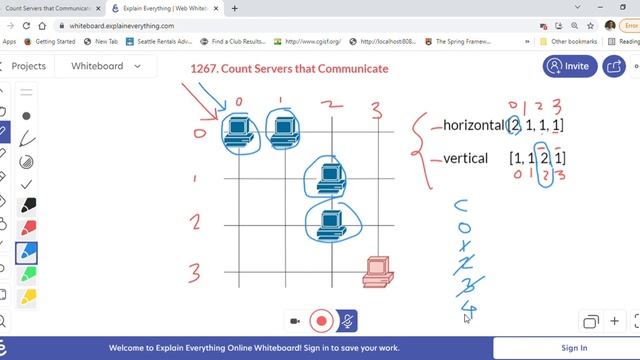Image resolution: width=640 pixels, height=360 pixels.
Task: Choose the black marker color
Action: click(27, 206)
